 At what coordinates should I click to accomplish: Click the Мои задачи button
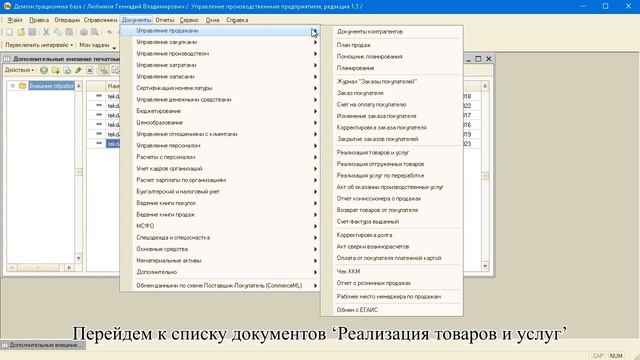pos(94,45)
